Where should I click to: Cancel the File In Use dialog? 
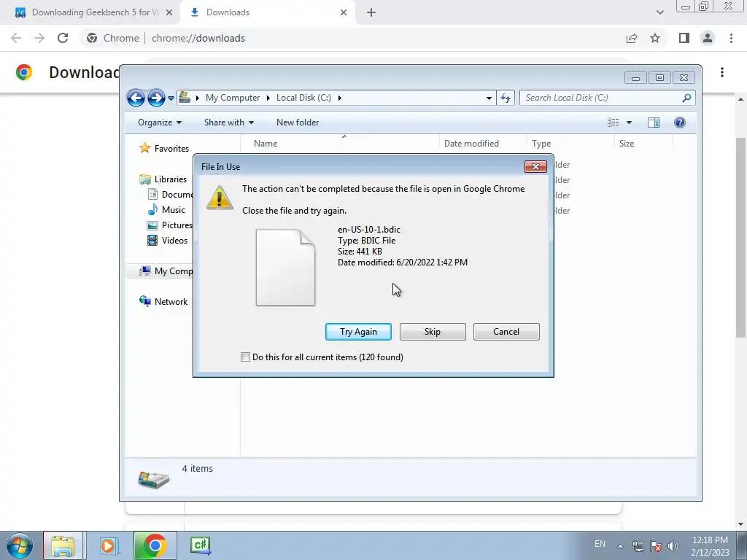pos(506,332)
